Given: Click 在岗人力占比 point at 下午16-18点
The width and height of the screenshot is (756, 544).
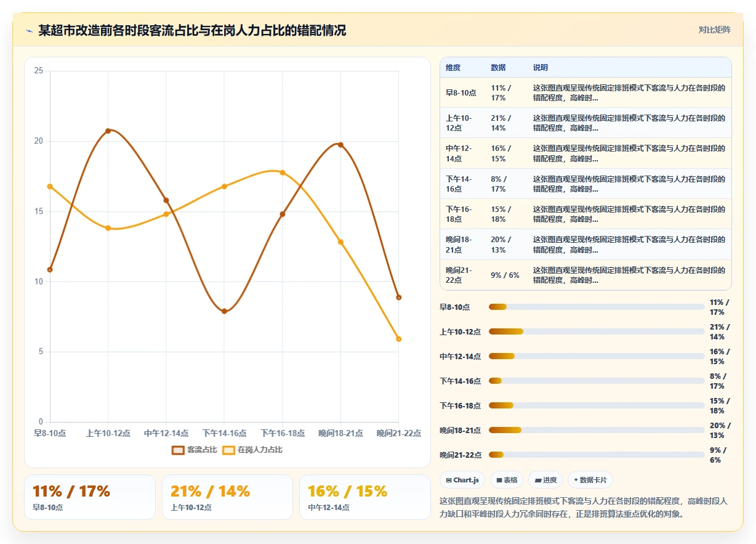Looking at the screenshot, I should [283, 173].
